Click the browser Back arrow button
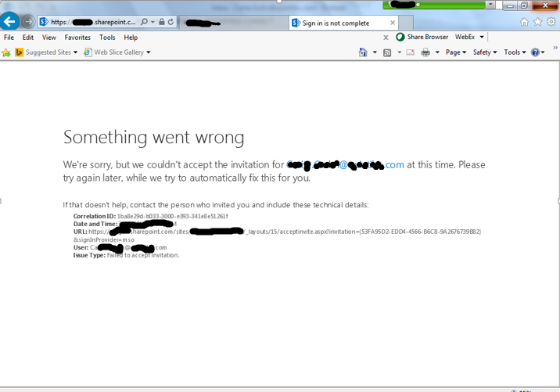 [x=9, y=22]
